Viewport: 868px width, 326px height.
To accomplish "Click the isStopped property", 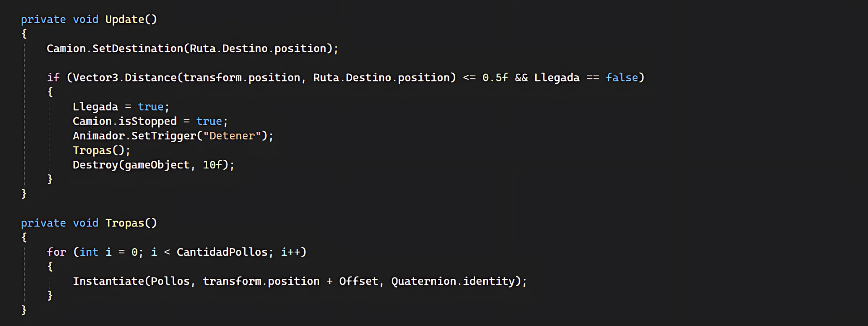I will click(147, 121).
